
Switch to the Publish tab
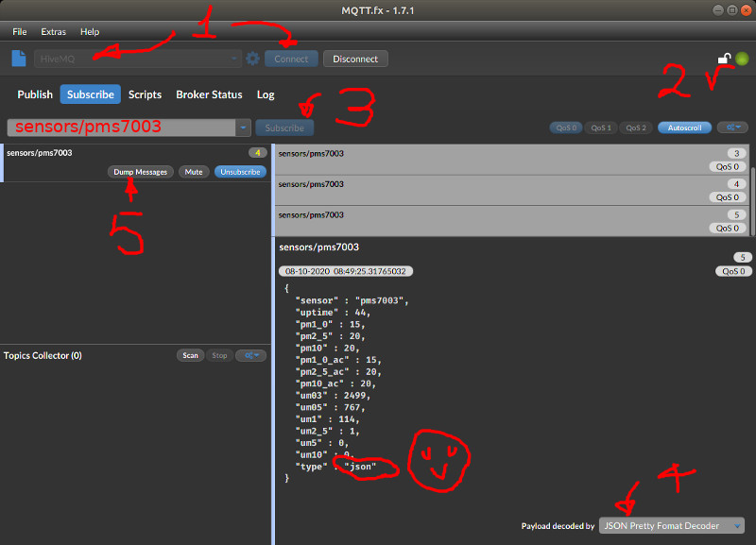pos(35,94)
